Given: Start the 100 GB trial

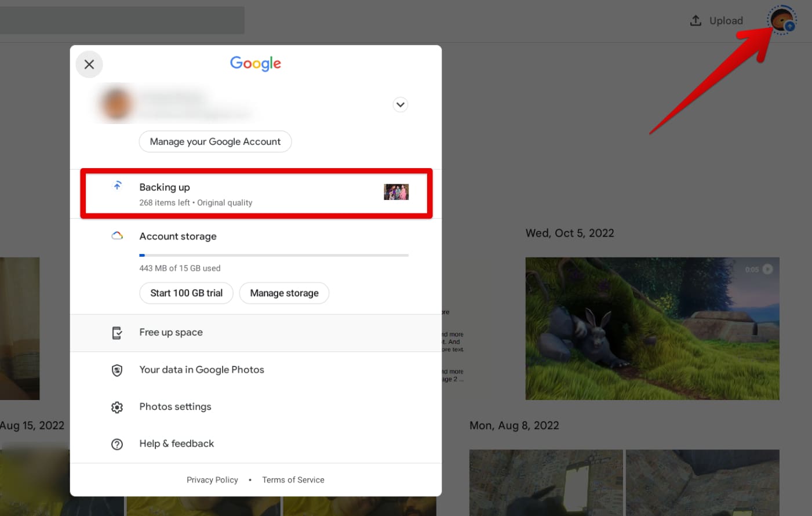Looking at the screenshot, I should (186, 293).
